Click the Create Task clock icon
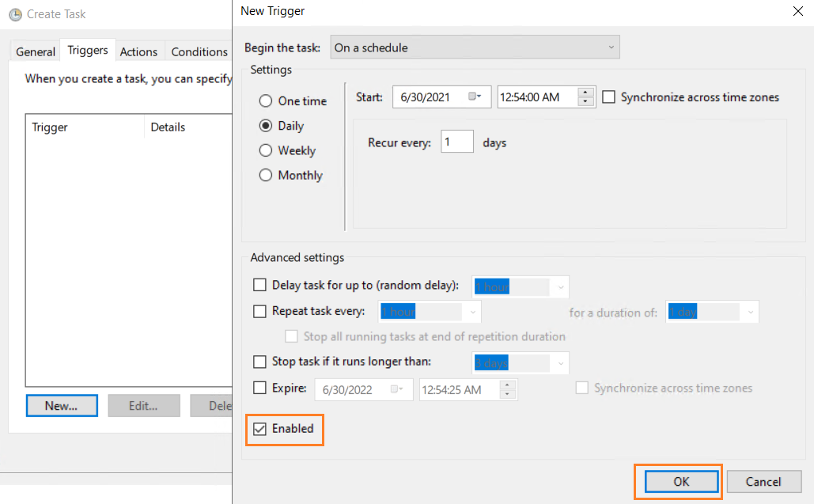The width and height of the screenshot is (814, 504). 15,14
